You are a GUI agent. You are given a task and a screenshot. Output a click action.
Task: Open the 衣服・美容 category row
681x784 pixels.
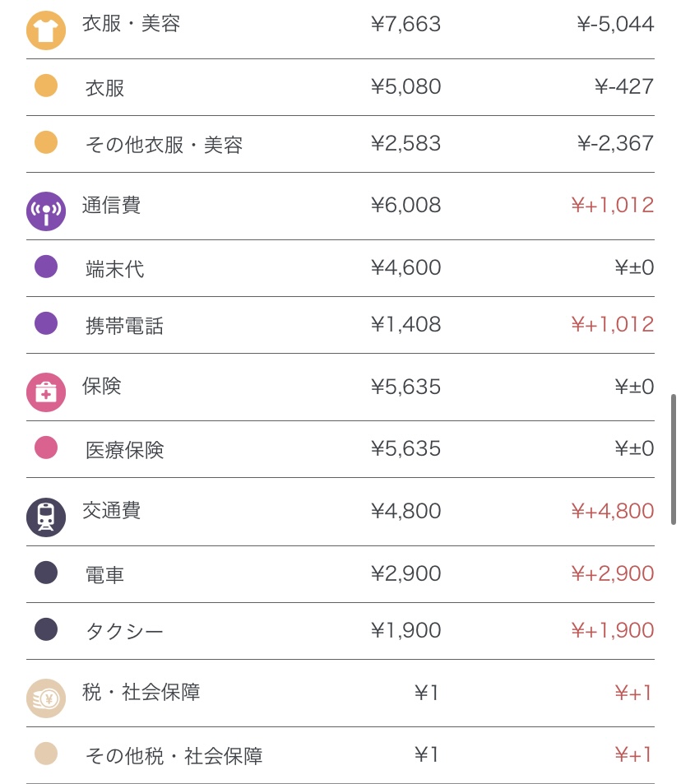pos(132,24)
